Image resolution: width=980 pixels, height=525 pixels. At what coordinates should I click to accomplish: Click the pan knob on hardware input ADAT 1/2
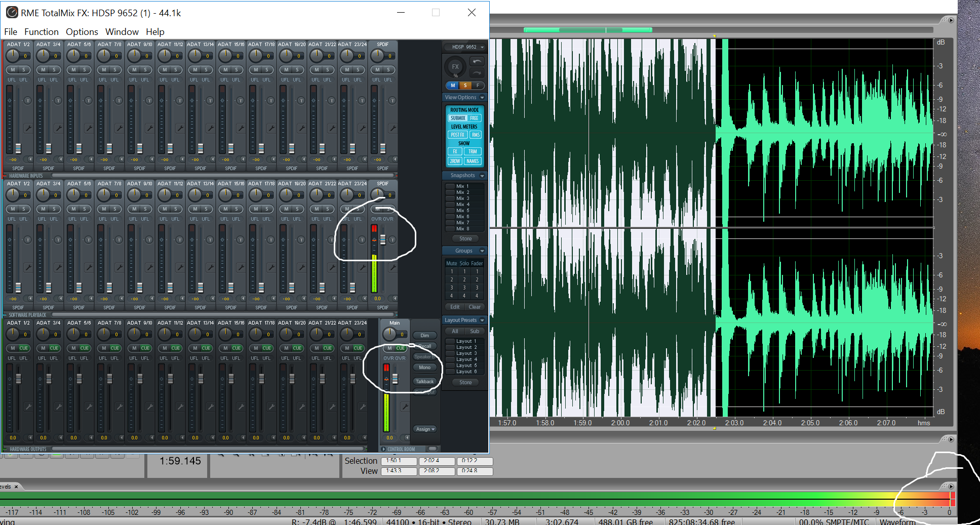pos(13,55)
